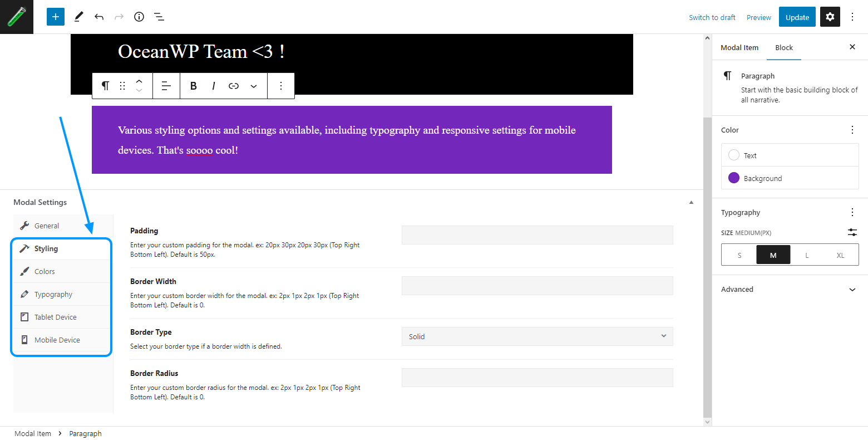Image resolution: width=868 pixels, height=440 pixels.
Task: Click the site logo icon
Action: click(x=17, y=17)
